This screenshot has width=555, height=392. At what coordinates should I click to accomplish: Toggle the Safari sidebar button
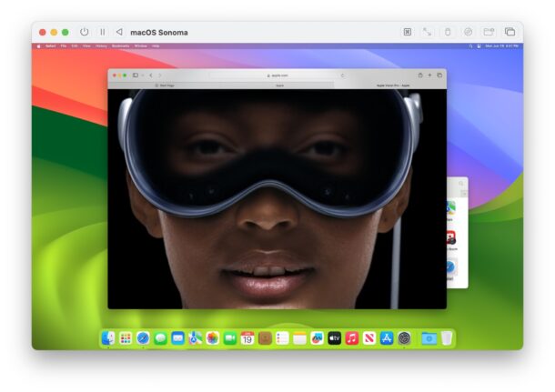pos(136,75)
